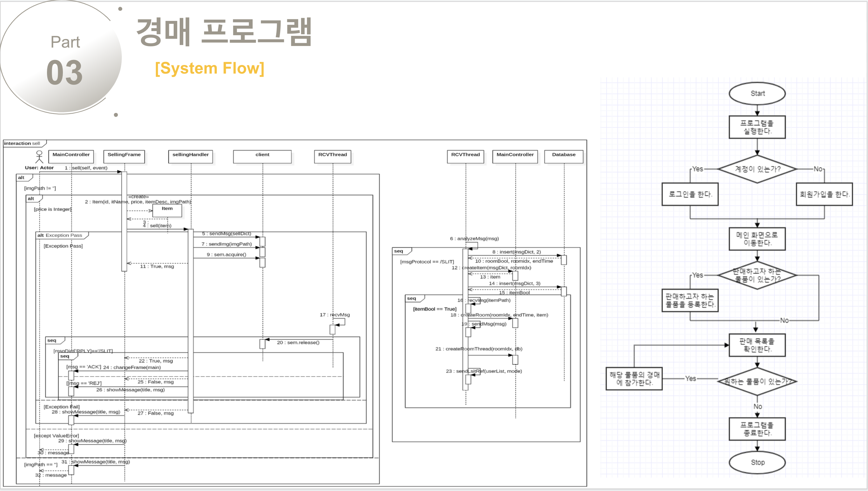
Task: Click the '메인 화면으로 이동한다.' box
Action: click(x=757, y=239)
